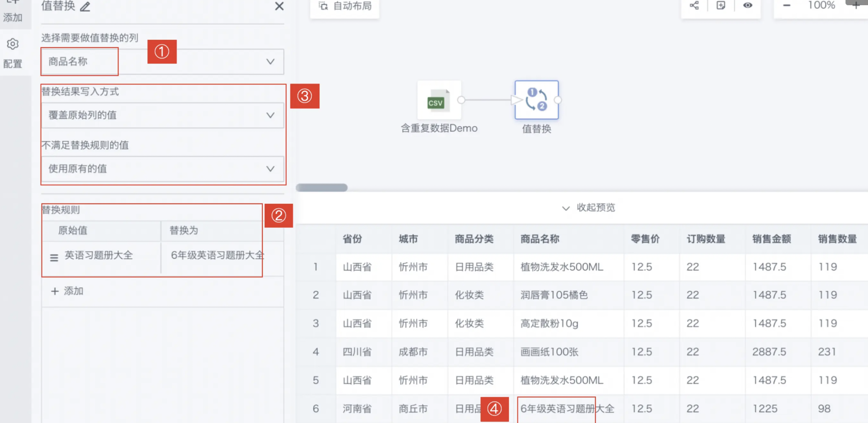Zoom out with the minus button
The height and width of the screenshot is (423, 868).
pos(787,5)
